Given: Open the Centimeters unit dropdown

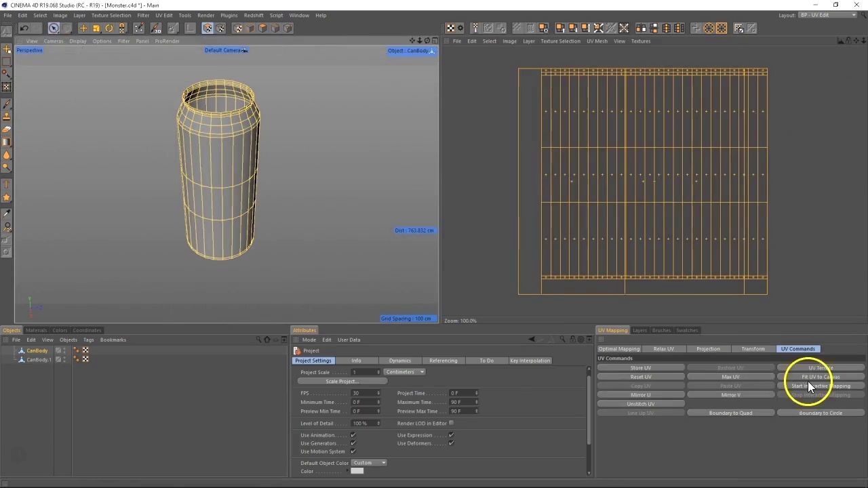Looking at the screenshot, I should tap(404, 372).
